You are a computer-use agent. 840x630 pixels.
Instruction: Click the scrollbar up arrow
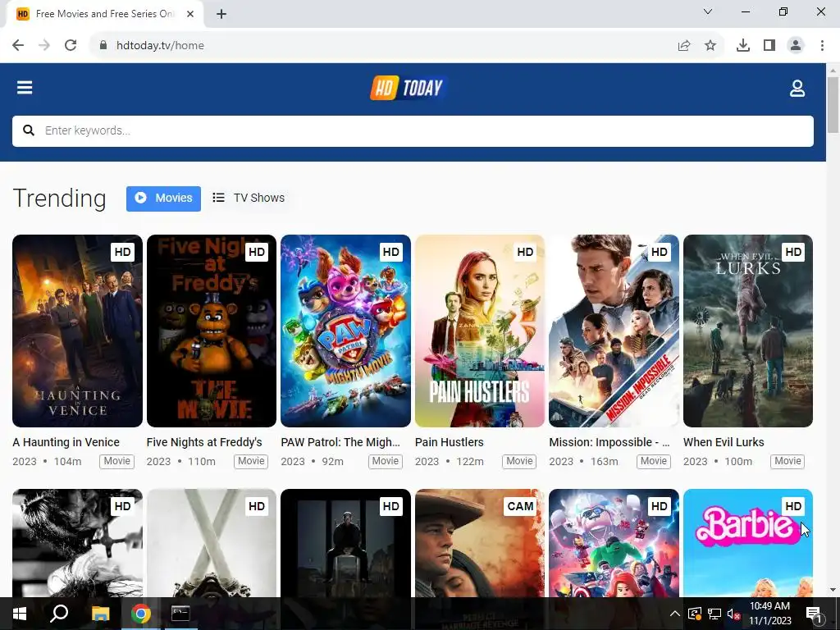click(x=833, y=70)
